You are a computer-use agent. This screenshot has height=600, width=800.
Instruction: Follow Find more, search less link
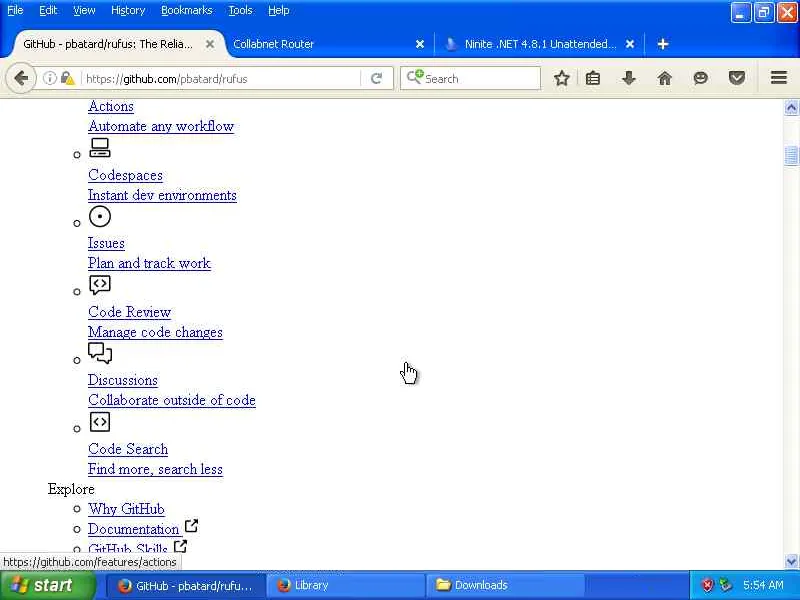(x=155, y=469)
